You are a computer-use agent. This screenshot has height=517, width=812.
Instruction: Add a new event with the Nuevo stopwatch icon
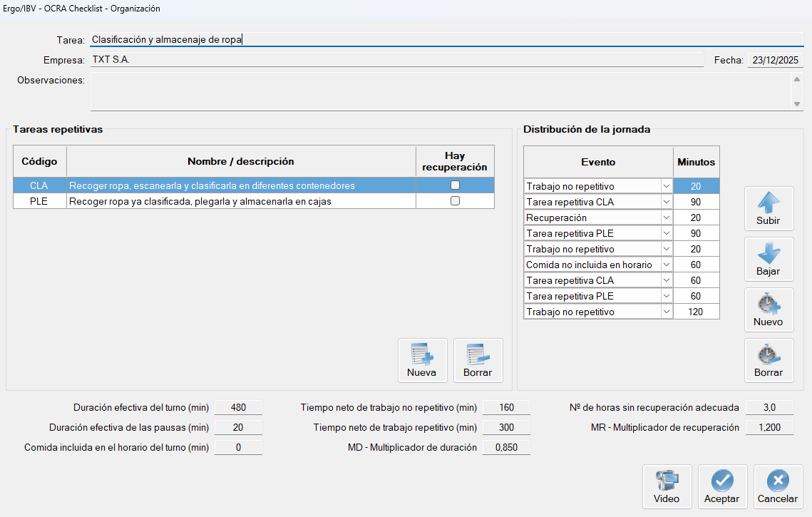(769, 305)
